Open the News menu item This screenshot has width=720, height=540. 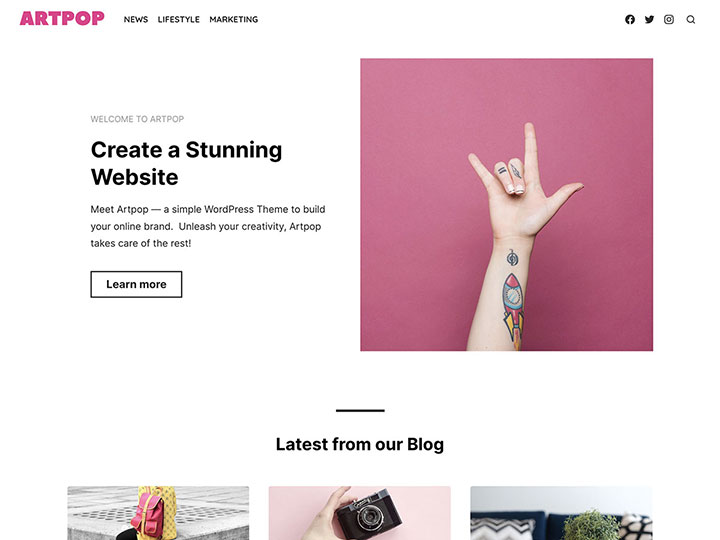pos(136,19)
